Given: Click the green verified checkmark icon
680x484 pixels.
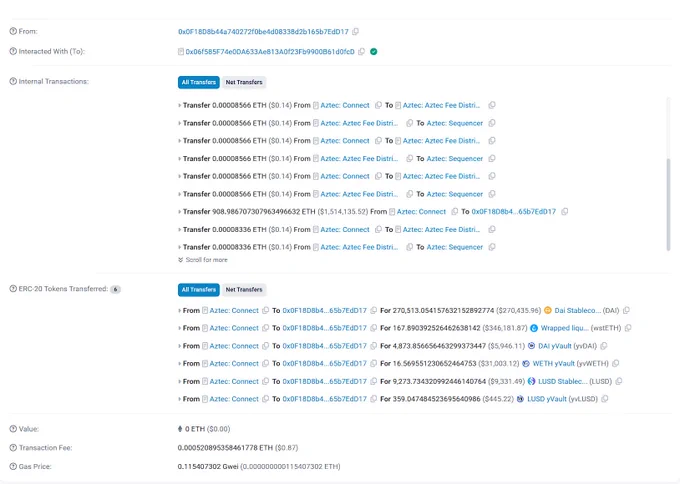Looking at the screenshot, I should point(373,52).
